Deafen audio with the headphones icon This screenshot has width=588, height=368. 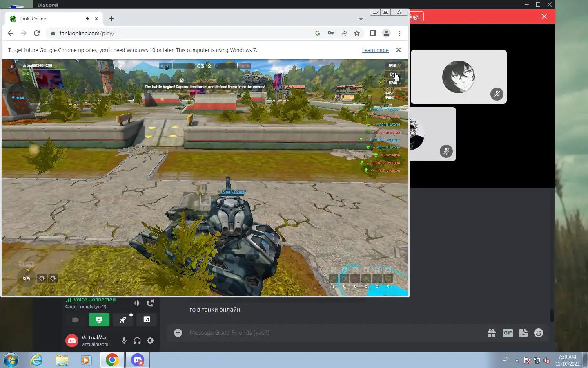point(137,341)
